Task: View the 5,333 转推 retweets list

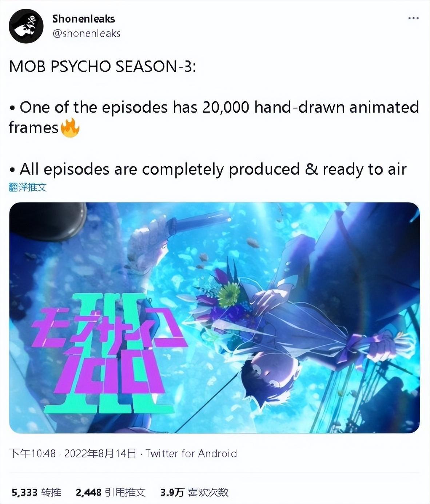Action: tap(36, 493)
